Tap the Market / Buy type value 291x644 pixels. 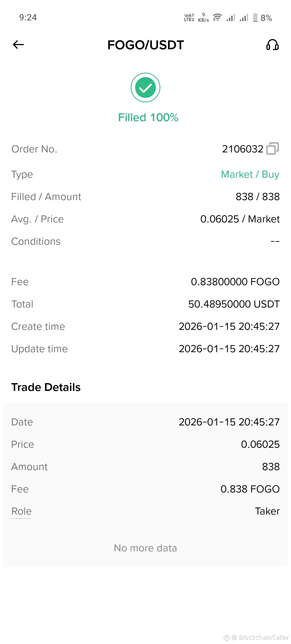click(x=250, y=174)
